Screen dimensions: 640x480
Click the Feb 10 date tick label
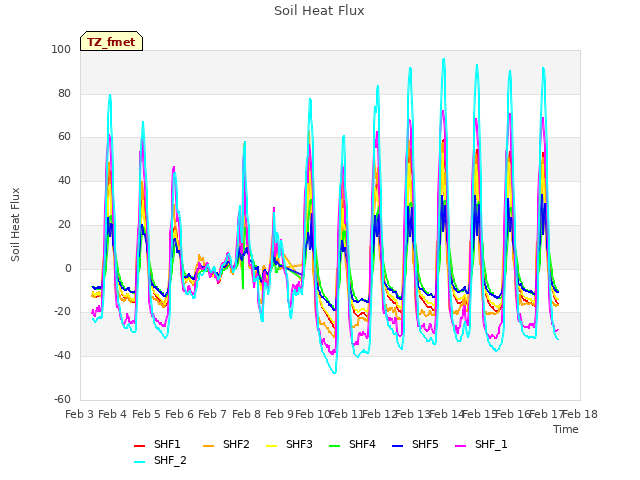(x=313, y=414)
